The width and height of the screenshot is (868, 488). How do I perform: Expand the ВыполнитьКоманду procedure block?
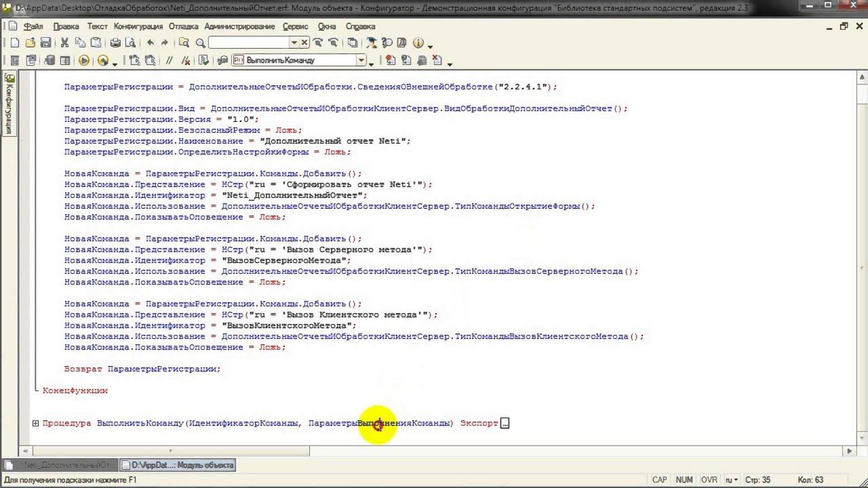click(x=35, y=423)
